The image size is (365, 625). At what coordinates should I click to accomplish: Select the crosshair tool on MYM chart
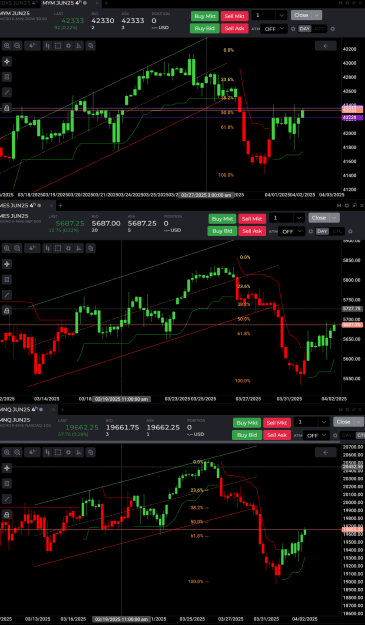point(7,61)
